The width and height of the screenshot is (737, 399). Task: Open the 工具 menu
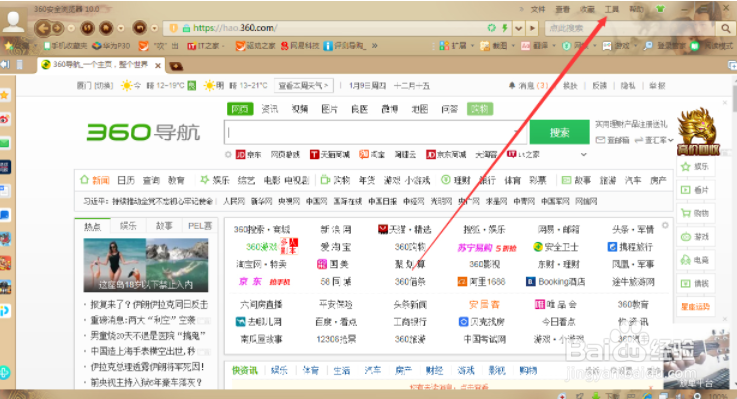(x=612, y=9)
